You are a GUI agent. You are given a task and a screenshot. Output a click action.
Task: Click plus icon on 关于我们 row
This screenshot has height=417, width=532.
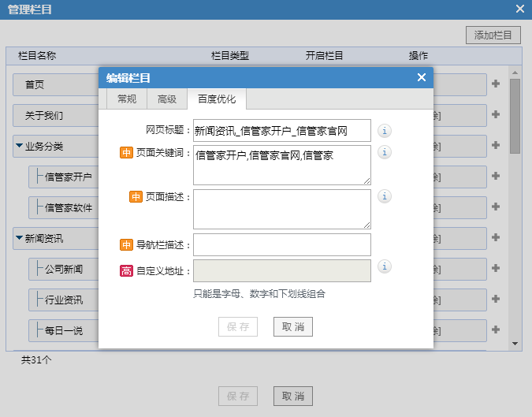click(x=496, y=115)
